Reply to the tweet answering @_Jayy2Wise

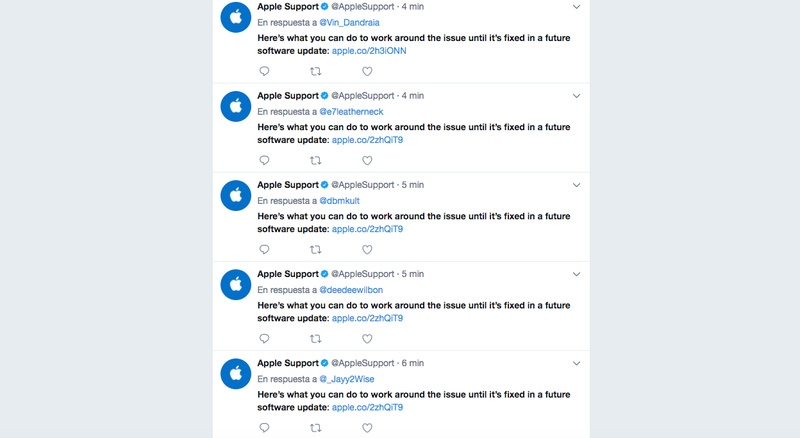point(264,427)
